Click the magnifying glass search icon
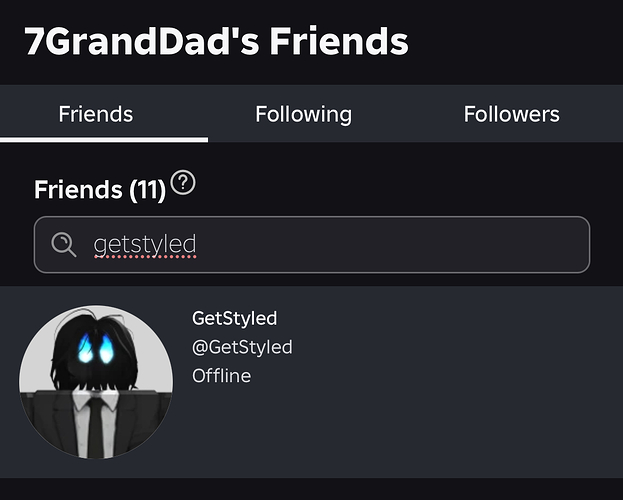The width and height of the screenshot is (623, 500). coord(64,244)
